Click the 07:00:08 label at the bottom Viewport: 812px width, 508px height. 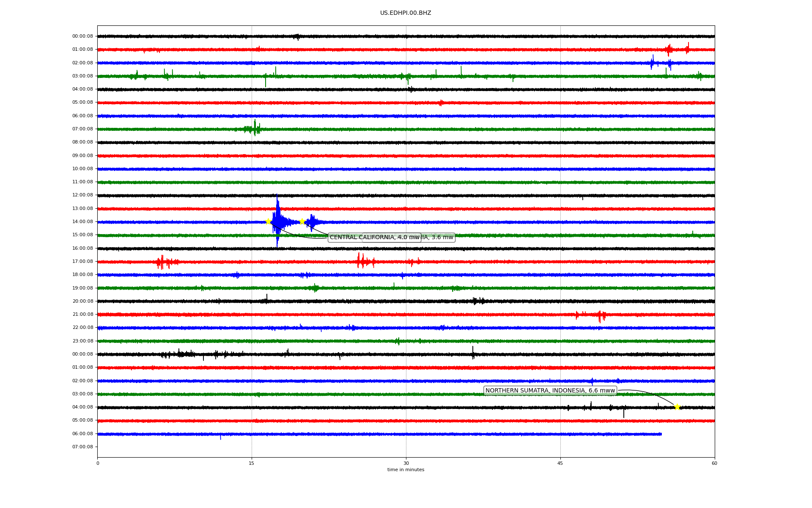[82, 447]
